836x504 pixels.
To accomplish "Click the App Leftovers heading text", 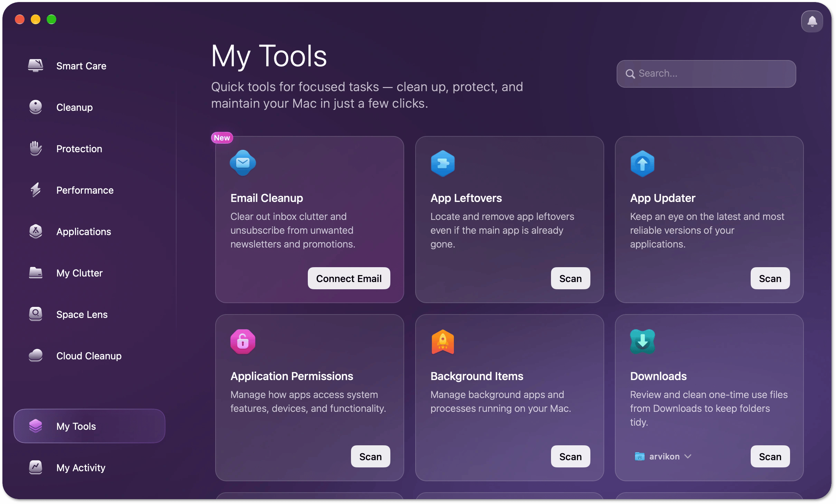I will (x=466, y=198).
